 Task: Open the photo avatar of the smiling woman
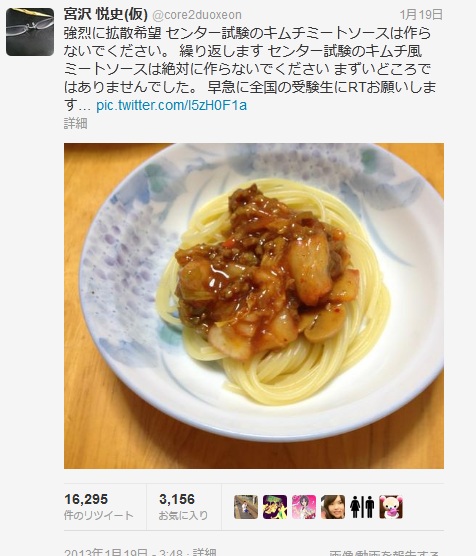[x=333, y=507]
